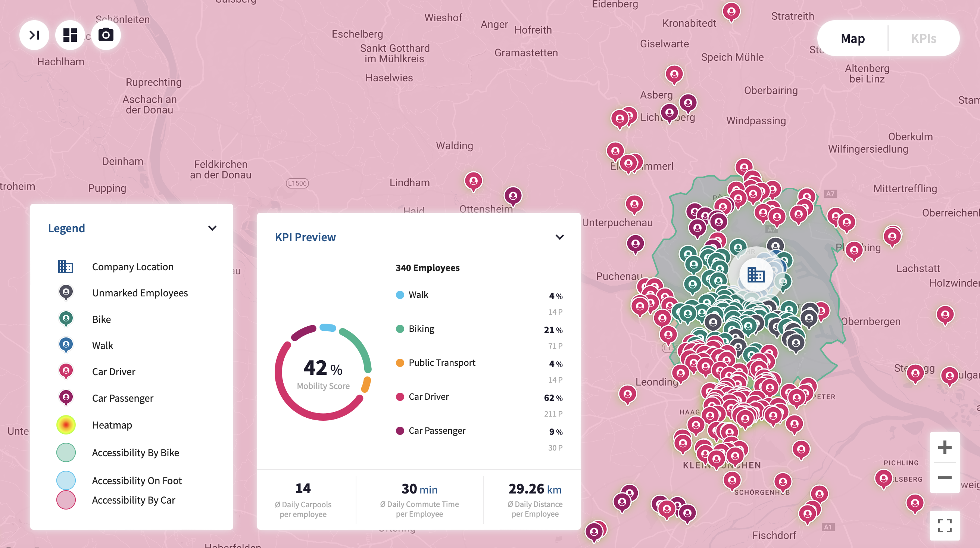Zoom in using the plus icon
Screen dimensions: 980x548
945,448
